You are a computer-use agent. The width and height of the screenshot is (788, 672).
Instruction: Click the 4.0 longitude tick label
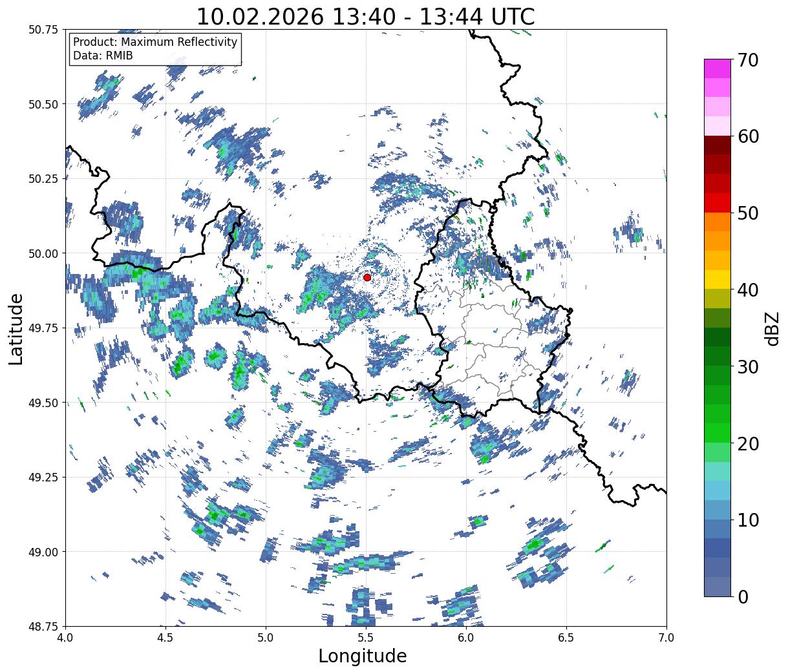[x=65, y=638]
